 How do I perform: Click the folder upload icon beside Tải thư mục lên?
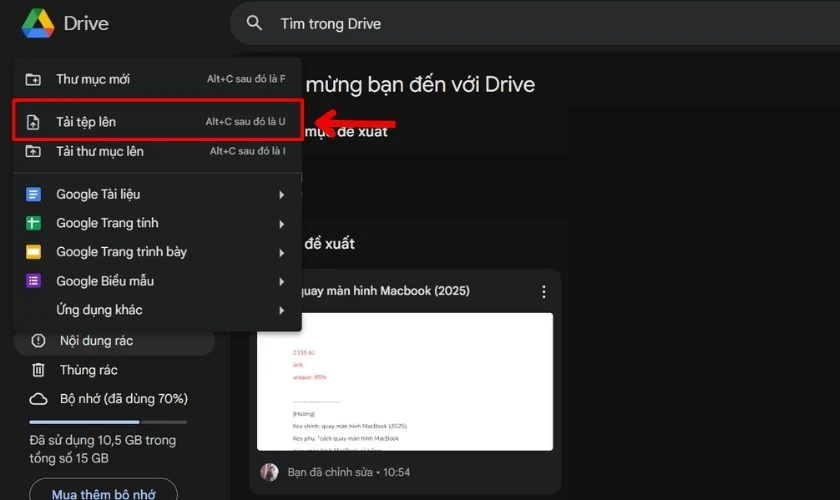click(33, 151)
